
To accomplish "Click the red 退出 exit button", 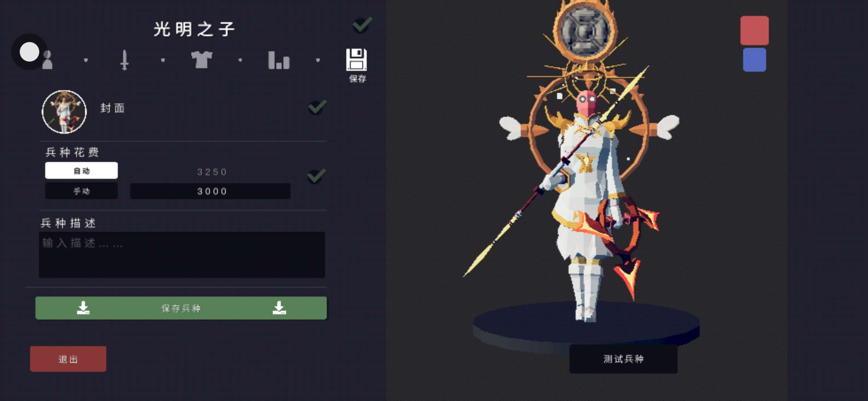I will coord(68,359).
